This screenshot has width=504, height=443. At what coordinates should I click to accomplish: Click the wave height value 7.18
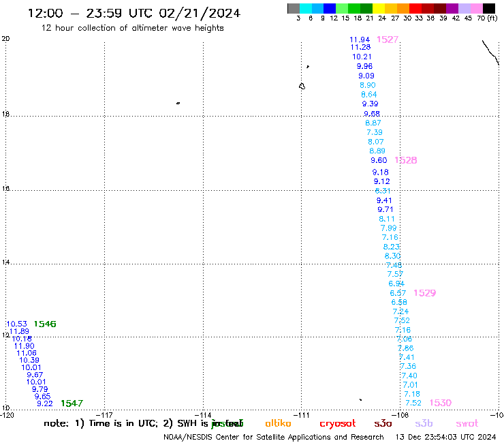point(412,394)
